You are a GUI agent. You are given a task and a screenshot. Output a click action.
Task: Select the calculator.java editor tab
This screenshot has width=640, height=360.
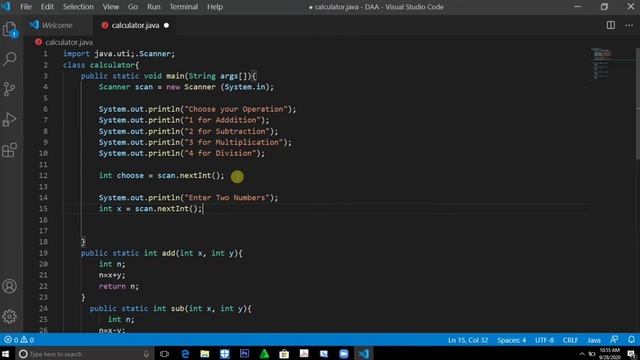(135, 25)
